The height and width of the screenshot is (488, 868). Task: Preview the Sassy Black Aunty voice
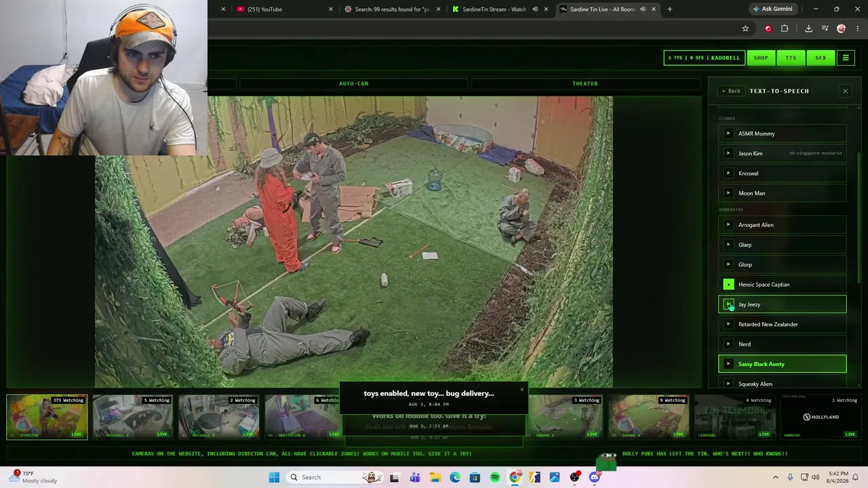728,364
